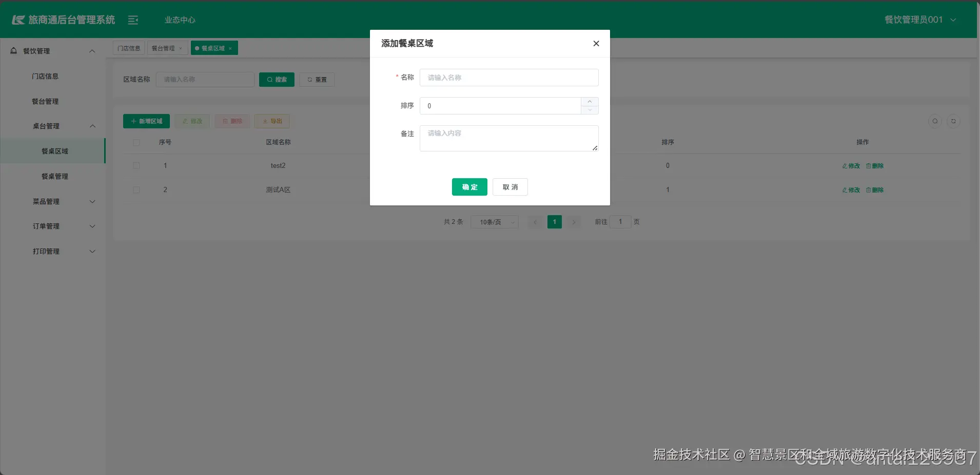The height and width of the screenshot is (475, 980).
Task: Click the 搜索 button
Action: (x=277, y=80)
